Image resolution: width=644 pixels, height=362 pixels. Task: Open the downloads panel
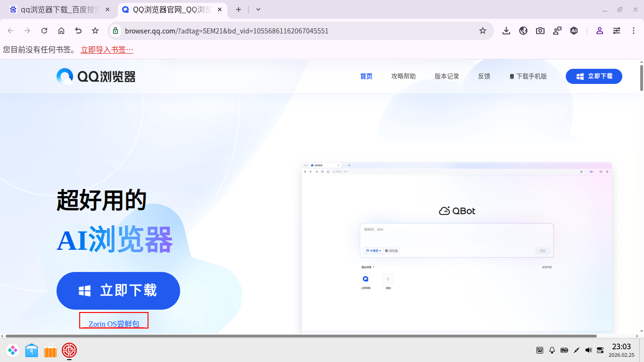pyautogui.click(x=506, y=31)
